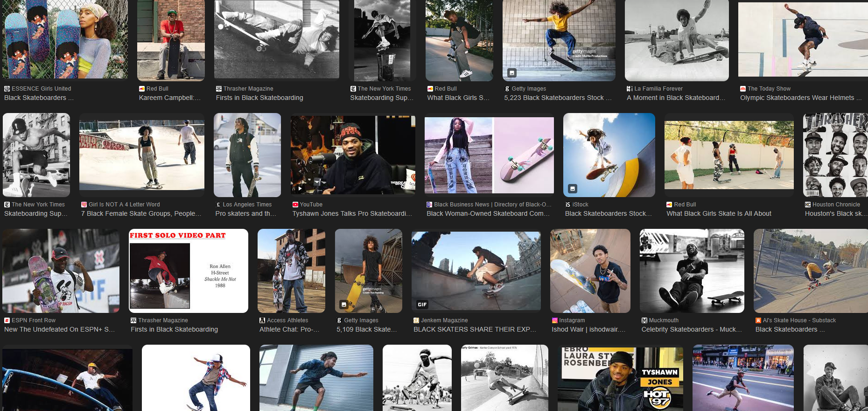This screenshot has width=868, height=411.
Task: Open 'Black Skateboarders' ESSENCE result title
Action: click(39, 98)
